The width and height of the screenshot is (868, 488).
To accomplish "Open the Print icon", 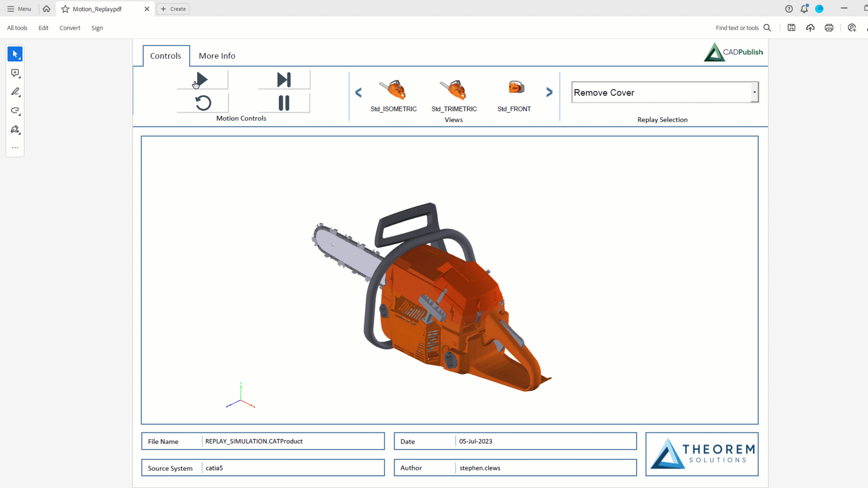I will [829, 28].
